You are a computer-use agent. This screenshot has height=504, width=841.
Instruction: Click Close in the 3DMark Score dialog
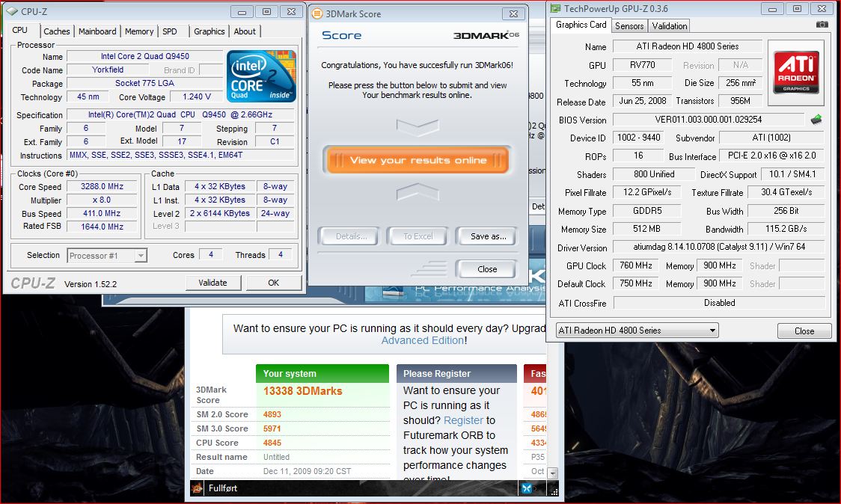(x=487, y=269)
